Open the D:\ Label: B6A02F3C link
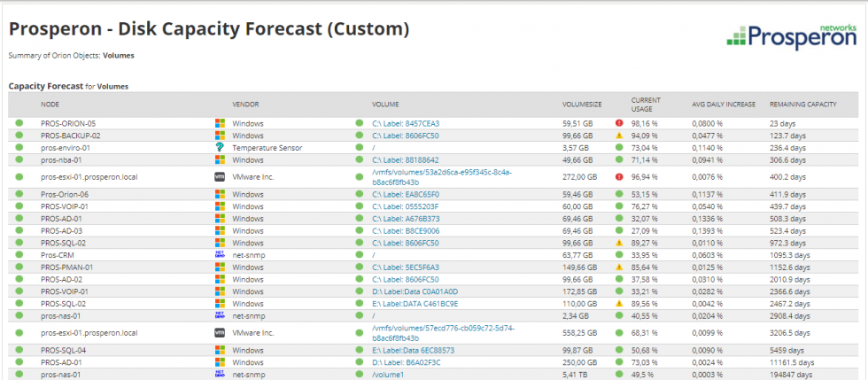Screen dimensions: 868x380 (x=407, y=362)
